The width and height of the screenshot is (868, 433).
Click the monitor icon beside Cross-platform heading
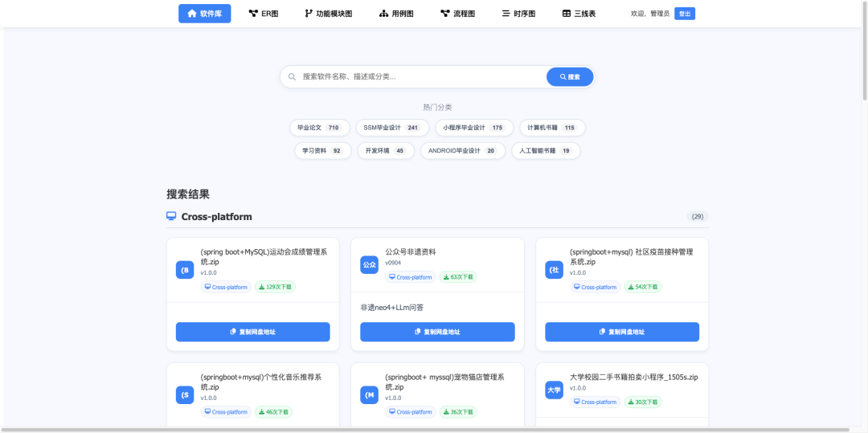(x=172, y=216)
